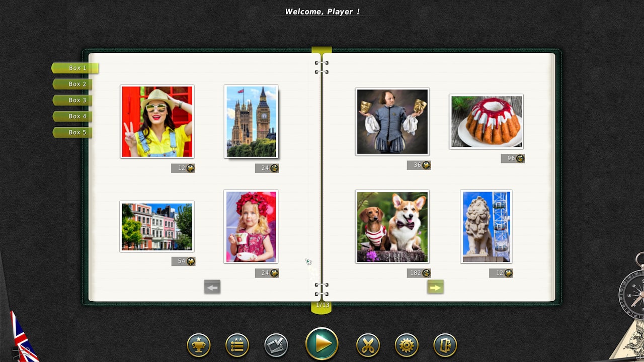This screenshot has height=362, width=644.
Task: Open the settings gear icon
Action: pos(407,345)
